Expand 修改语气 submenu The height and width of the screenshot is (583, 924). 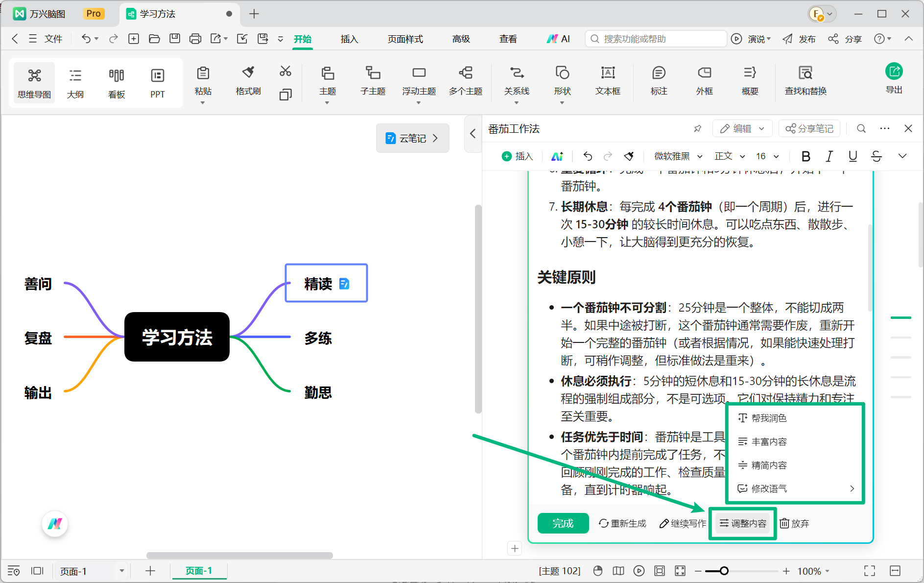796,488
